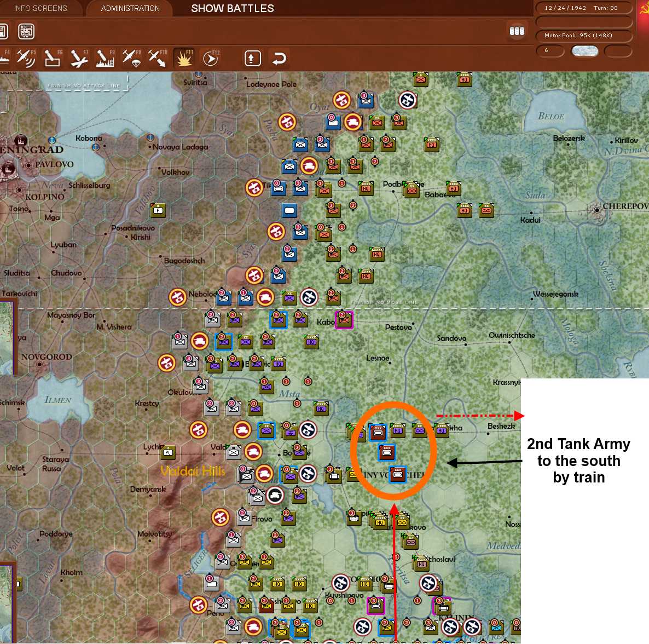Select the F10 air transfer mode icon
649x644 pixels.
coord(157,58)
